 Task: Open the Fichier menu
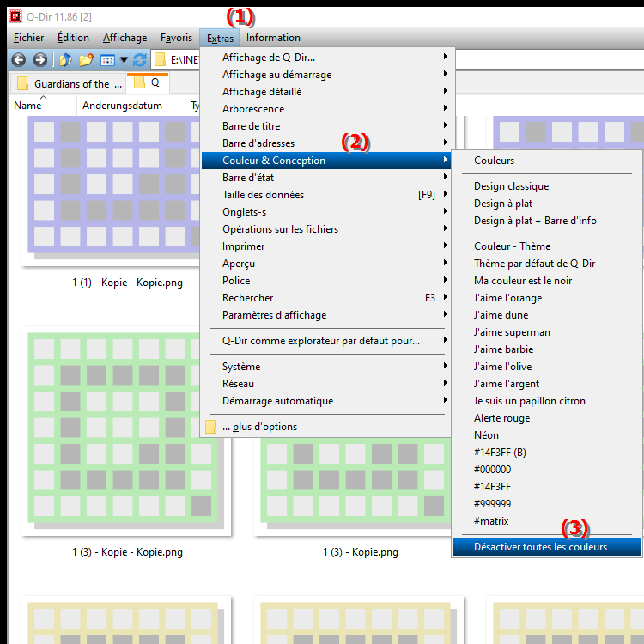pyautogui.click(x=28, y=38)
